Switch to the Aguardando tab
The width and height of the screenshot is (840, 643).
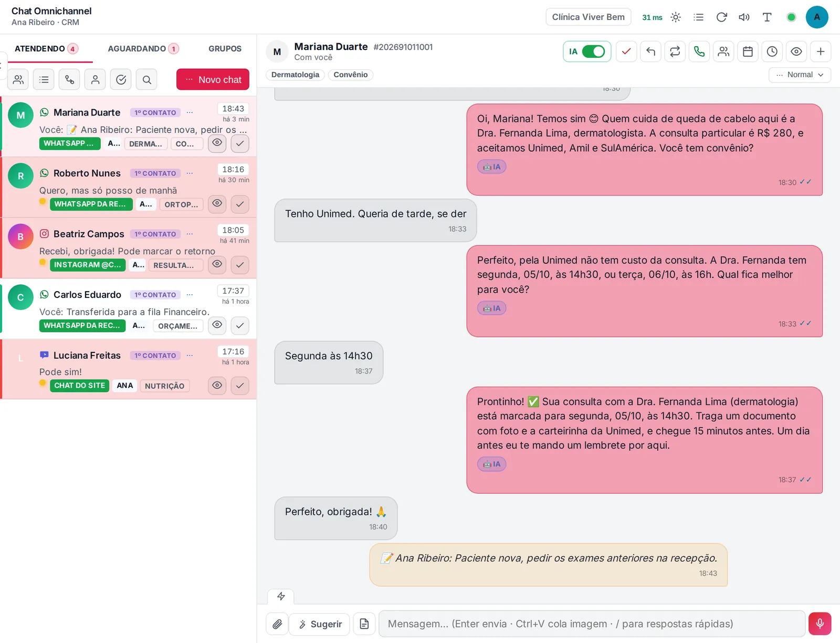click(x=143, y=49)
